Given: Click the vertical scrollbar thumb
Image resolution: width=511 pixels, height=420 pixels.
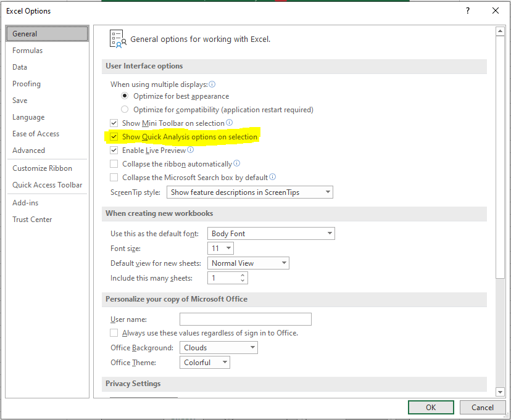Looking at the screenshot, I should tap(500, 157).
